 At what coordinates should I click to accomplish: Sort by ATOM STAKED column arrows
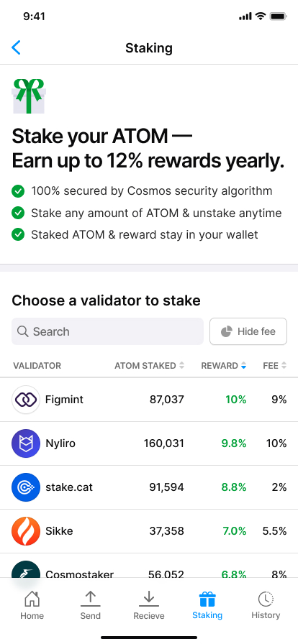click(x=181, y=366)
